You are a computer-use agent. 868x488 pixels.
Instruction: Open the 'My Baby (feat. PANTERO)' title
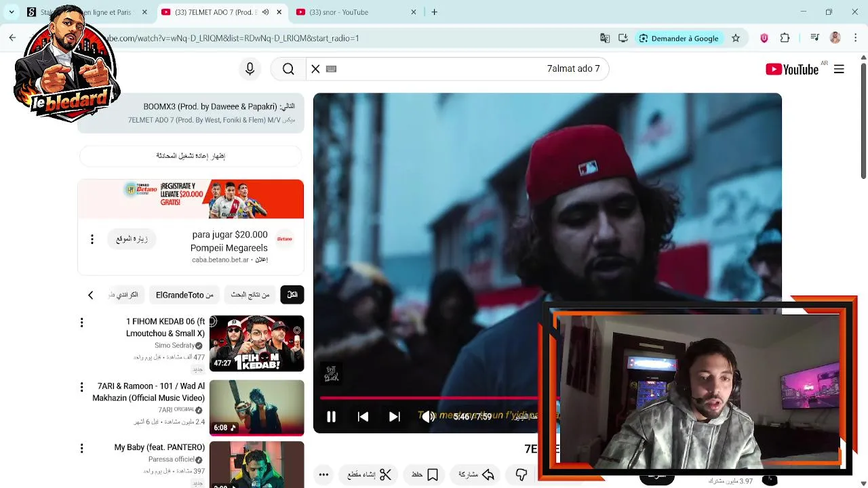[x=159, y=447]
